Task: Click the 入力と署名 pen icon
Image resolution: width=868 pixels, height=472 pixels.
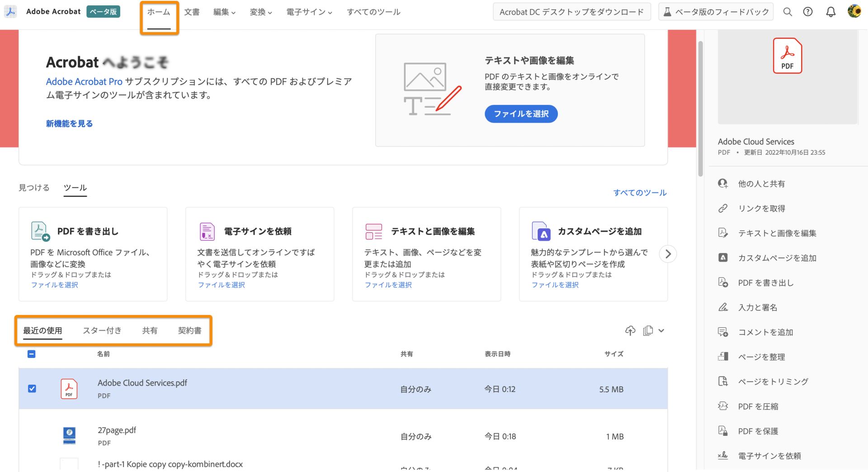Action: pos(723,307)
